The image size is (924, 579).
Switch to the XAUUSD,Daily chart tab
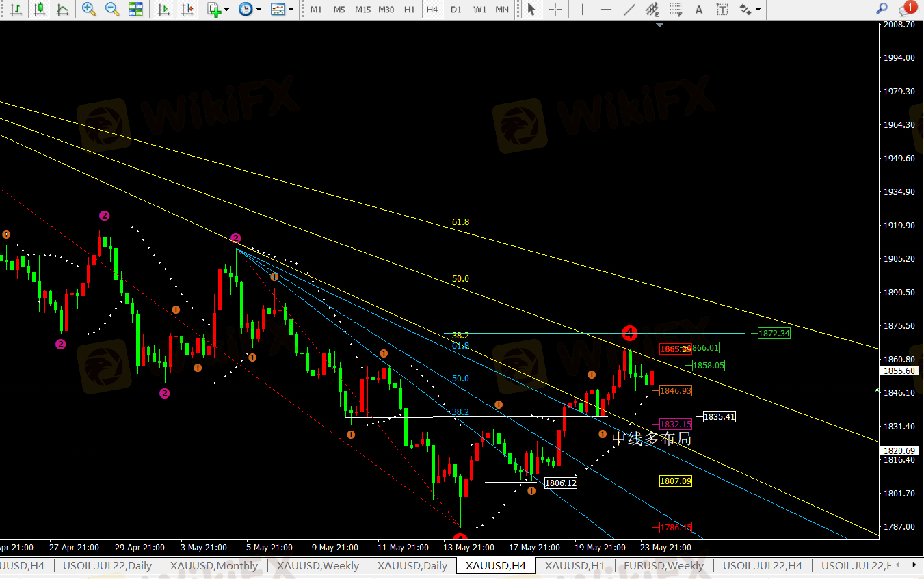click(x=412, y=566)
